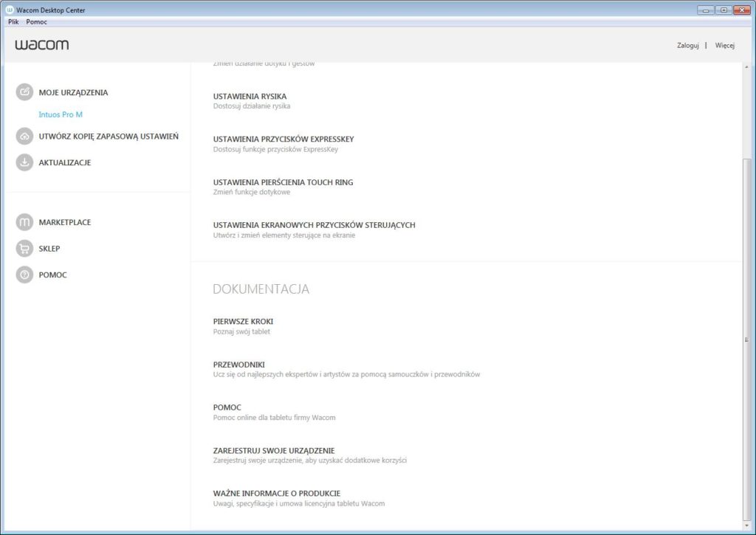Click the Sklep shopping cart icon
The image size is (756, 535).
click(24, 249)
